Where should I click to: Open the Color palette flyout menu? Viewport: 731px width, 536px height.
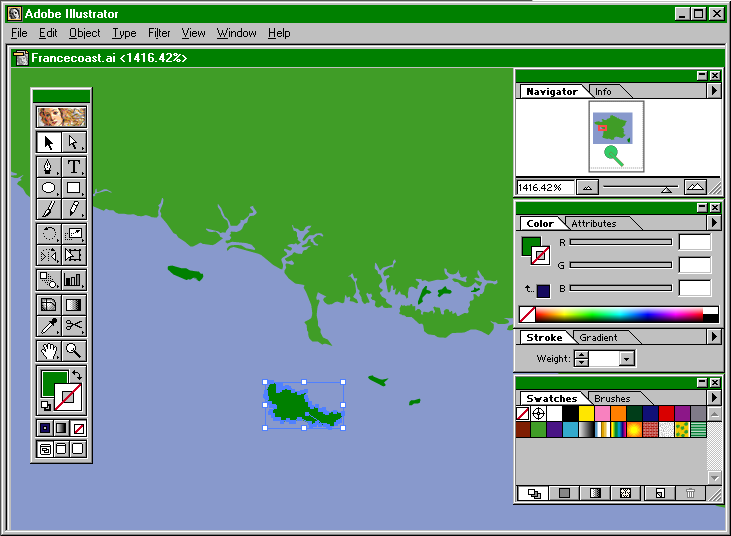coord(714,223)
